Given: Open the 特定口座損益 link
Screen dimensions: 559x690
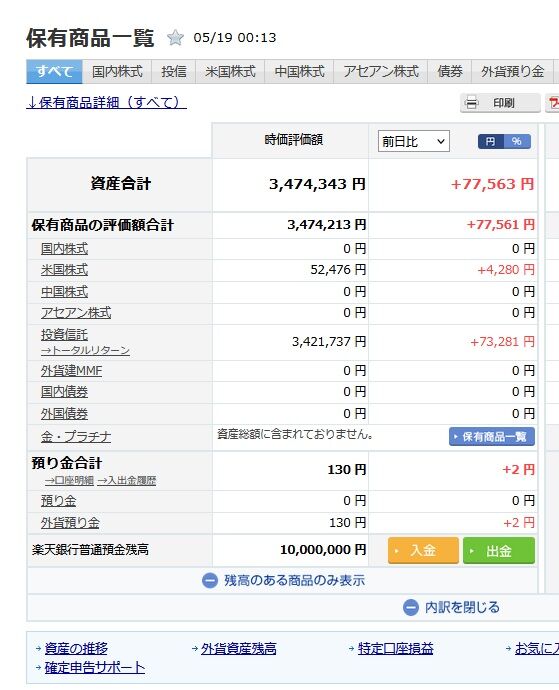Looking at the screenshot, I should (396, 649).
